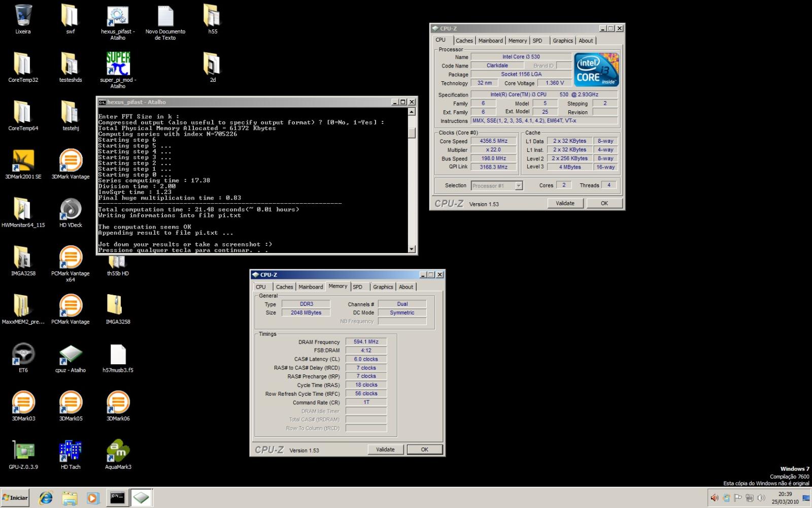Open Mainboard tab in top CPU-Z window

(x=491, y=41)
